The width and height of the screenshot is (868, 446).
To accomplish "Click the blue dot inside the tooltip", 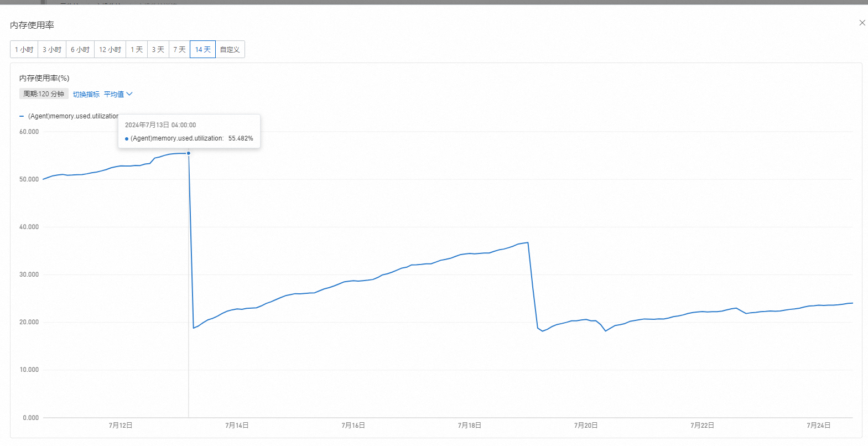I will 127,139.
